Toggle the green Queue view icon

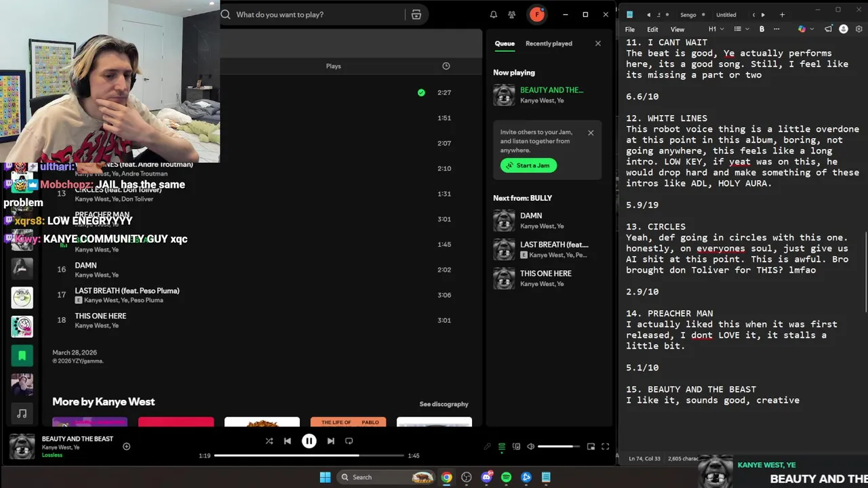click(502, 447)
